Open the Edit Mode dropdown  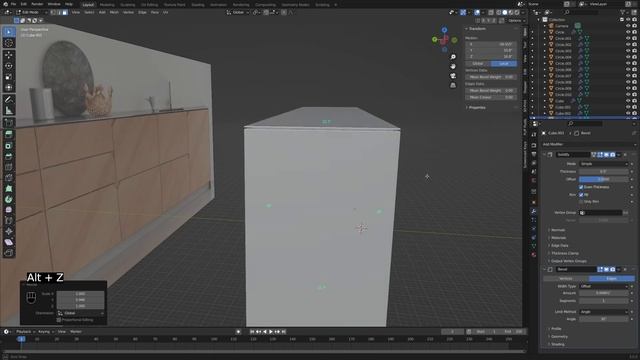[31, 12]
